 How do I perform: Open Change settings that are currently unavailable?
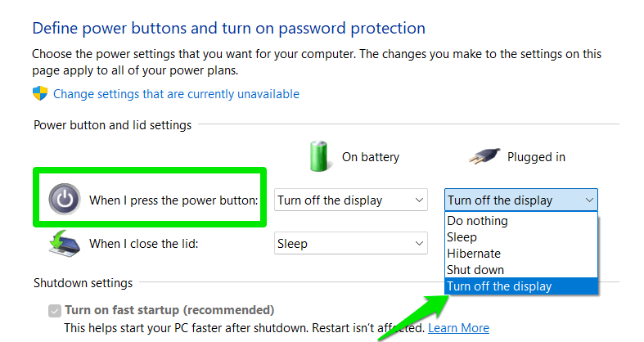[x=176, y=94]
